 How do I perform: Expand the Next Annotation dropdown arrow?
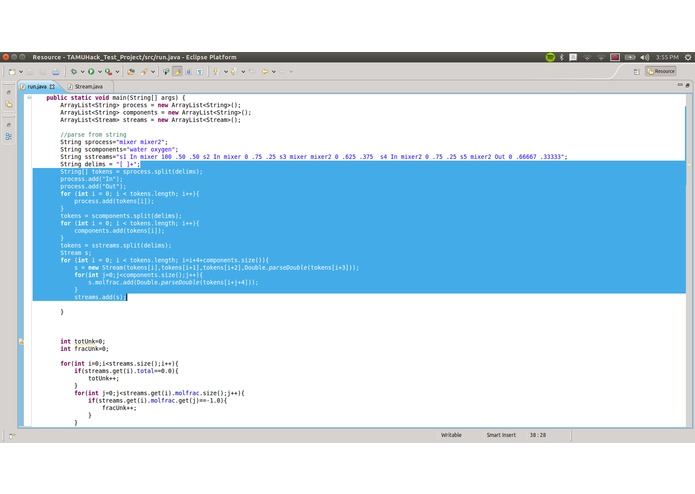[x=226, y=71]
